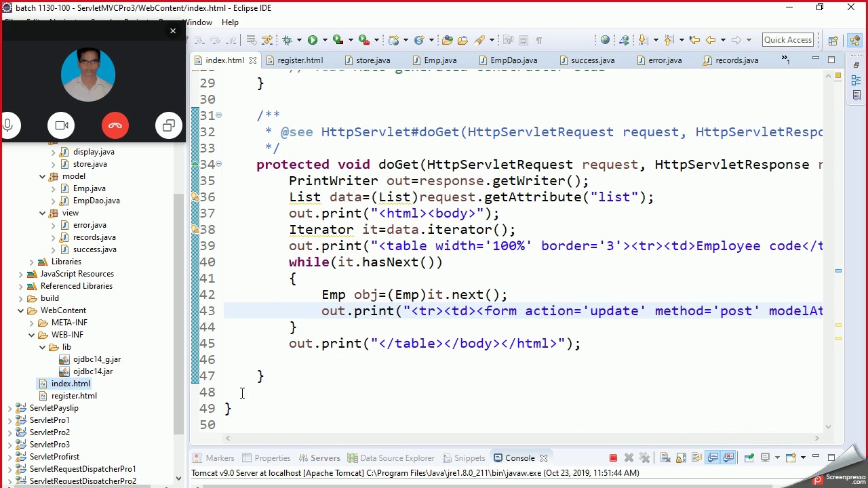Click Remove Launch gray X icon
The width and height of the screenshot is (868, 488).
pos(629,458)
